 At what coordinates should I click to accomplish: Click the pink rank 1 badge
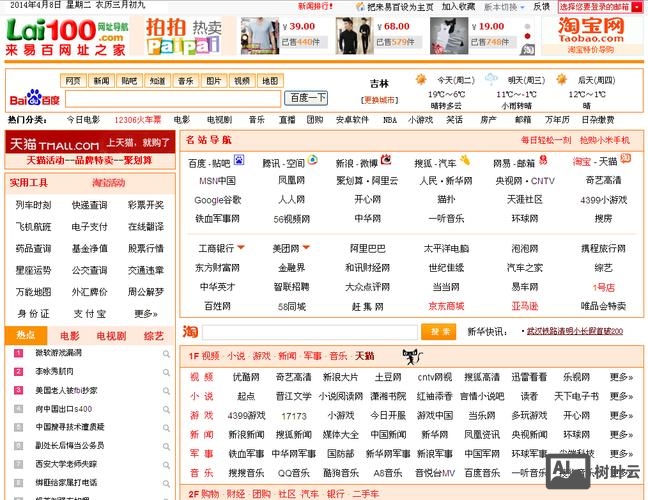18,353
